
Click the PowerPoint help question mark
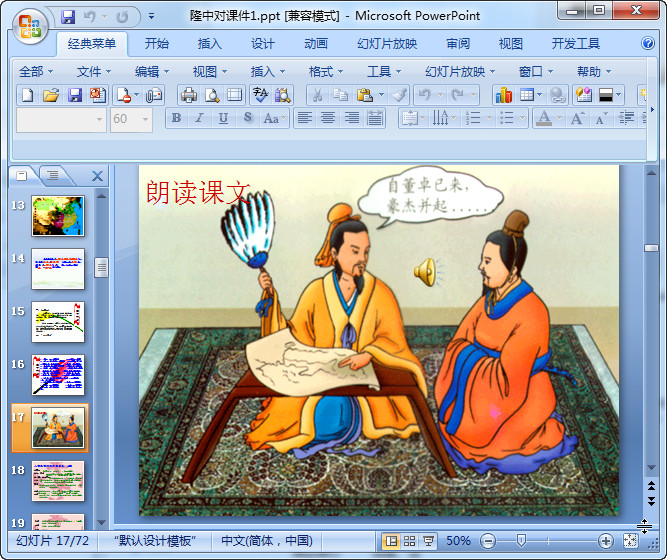[648, 43]
